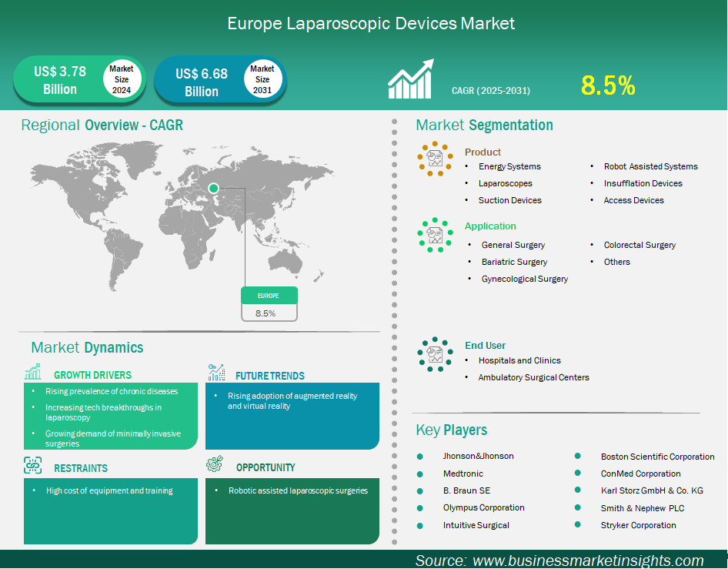Click the green Europe map marker

pos(214,188)
